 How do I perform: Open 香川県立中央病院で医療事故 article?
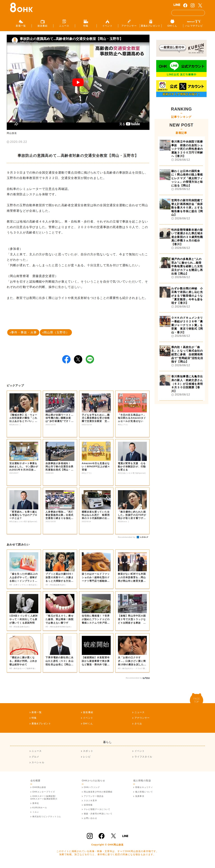click(181, 150)
